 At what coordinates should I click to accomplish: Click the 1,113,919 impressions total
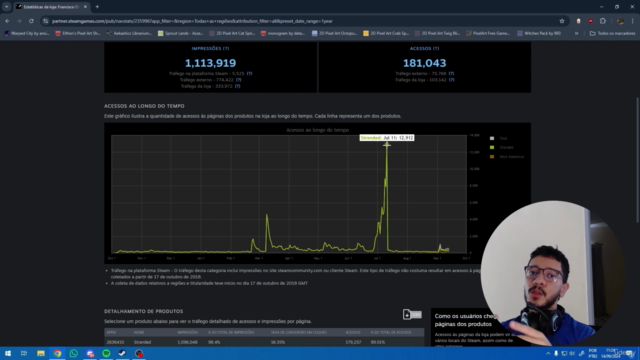210,63
